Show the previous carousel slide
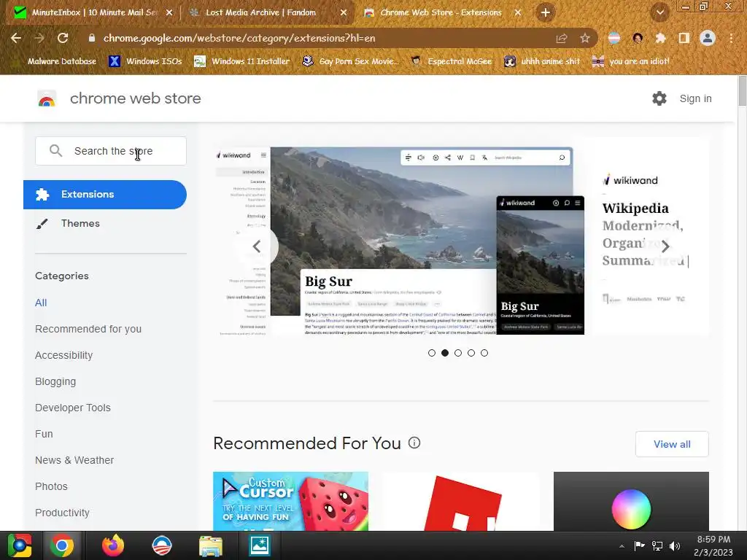 [257, 246]
